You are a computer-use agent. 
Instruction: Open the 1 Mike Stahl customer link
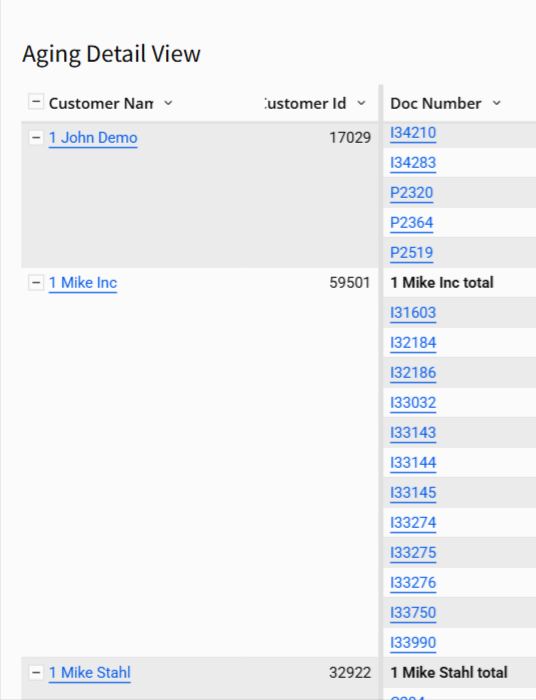tap(89, 672)
